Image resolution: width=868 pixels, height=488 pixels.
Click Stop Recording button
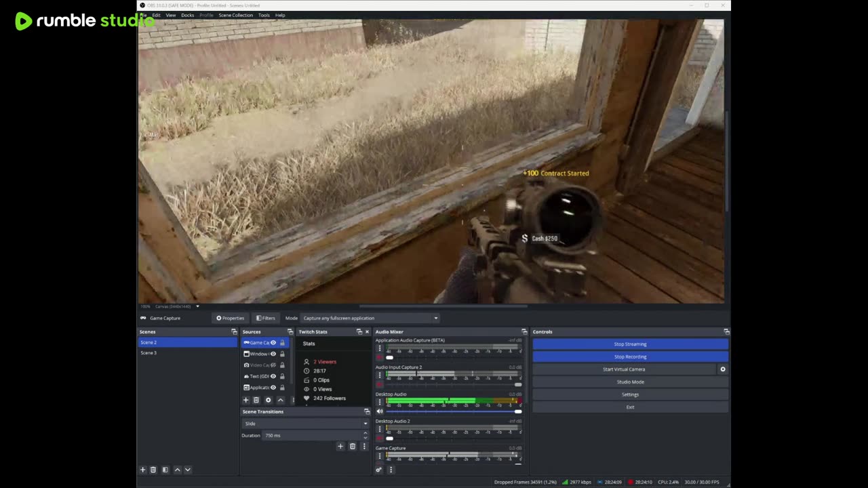(630, 357)
